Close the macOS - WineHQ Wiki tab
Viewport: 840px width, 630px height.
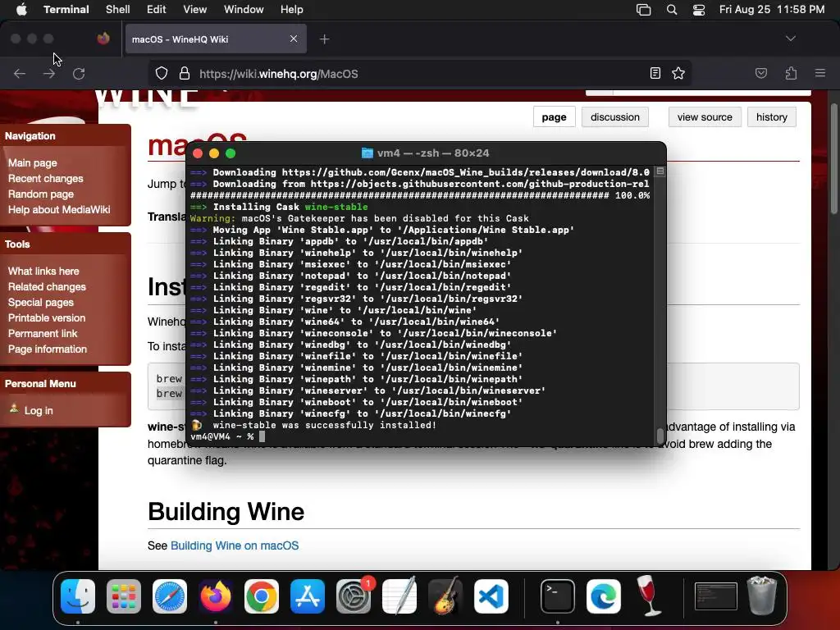click(294, 39)
